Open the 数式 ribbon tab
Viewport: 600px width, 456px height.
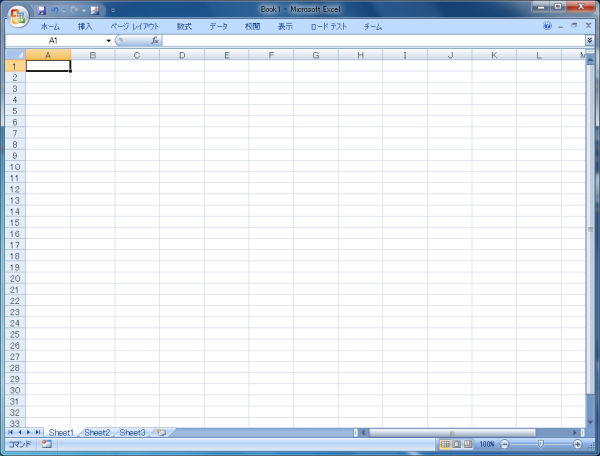184,26
